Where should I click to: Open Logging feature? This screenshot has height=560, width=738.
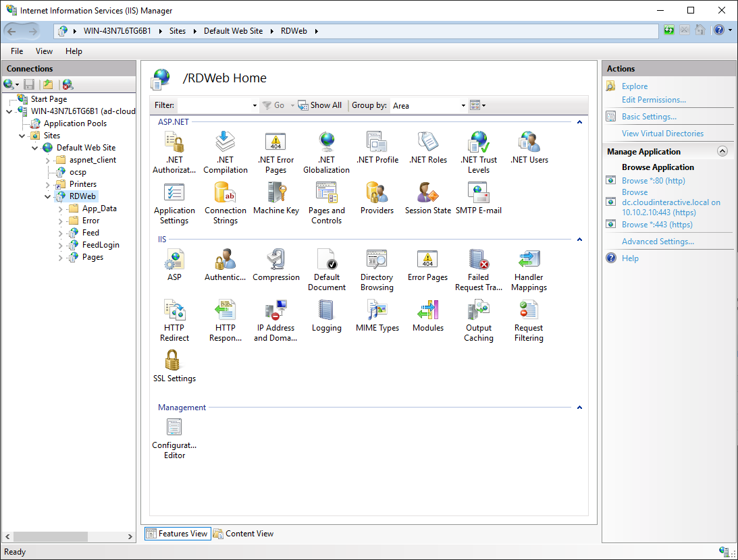coord(326,316)
